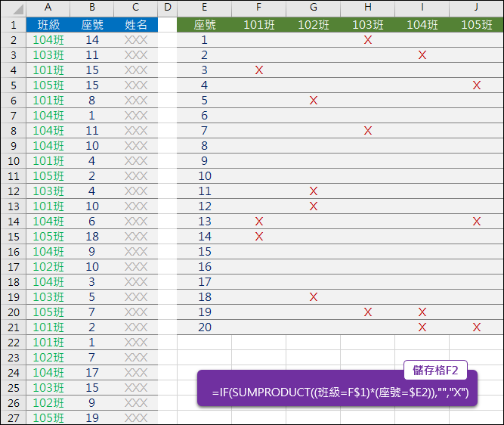Click the 102班 header cell in row 1
Image resolution: width=504 pixels, height=425 pixels.
(314, 25)
